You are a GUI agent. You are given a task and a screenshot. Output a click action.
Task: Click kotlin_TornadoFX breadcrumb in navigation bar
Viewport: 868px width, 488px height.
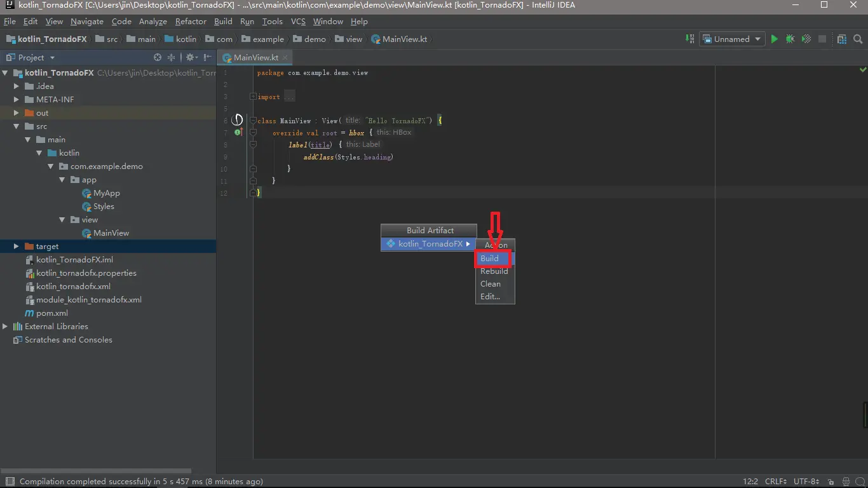46,39
